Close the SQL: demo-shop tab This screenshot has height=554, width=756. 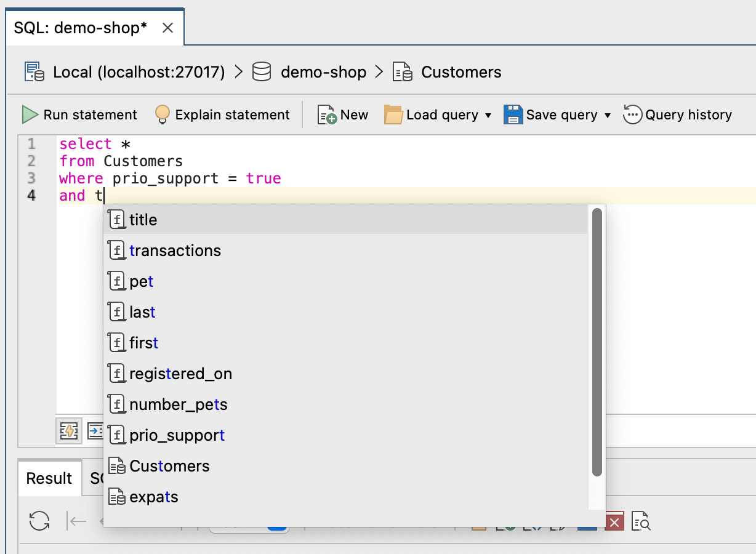[x=167, y=28]
